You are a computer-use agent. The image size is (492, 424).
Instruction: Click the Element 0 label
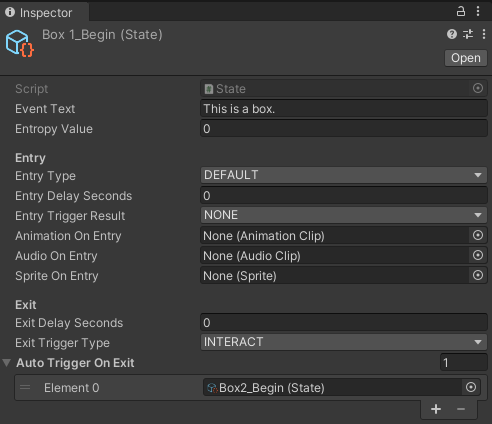tap(72, 388)
